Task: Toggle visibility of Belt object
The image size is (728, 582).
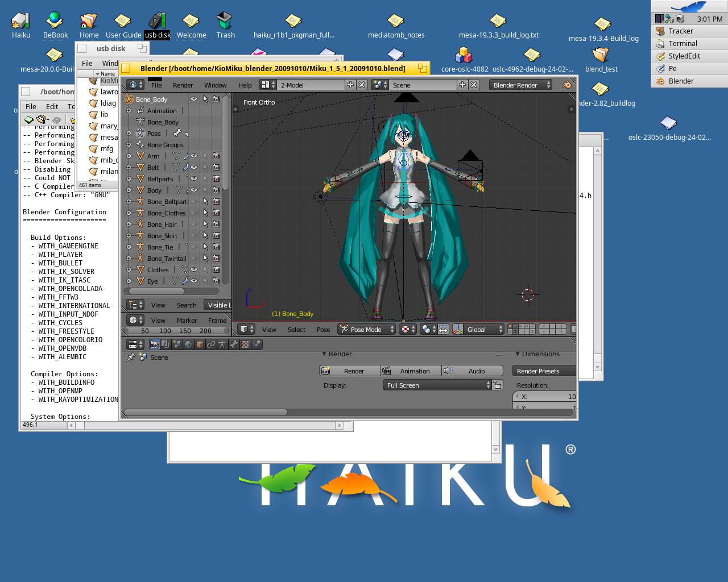Action: 194,167
